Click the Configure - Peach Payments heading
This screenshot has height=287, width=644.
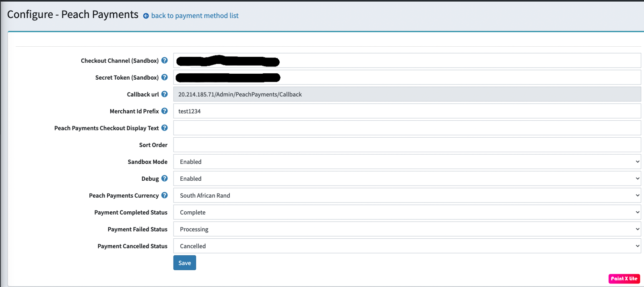tap(73, 14)
